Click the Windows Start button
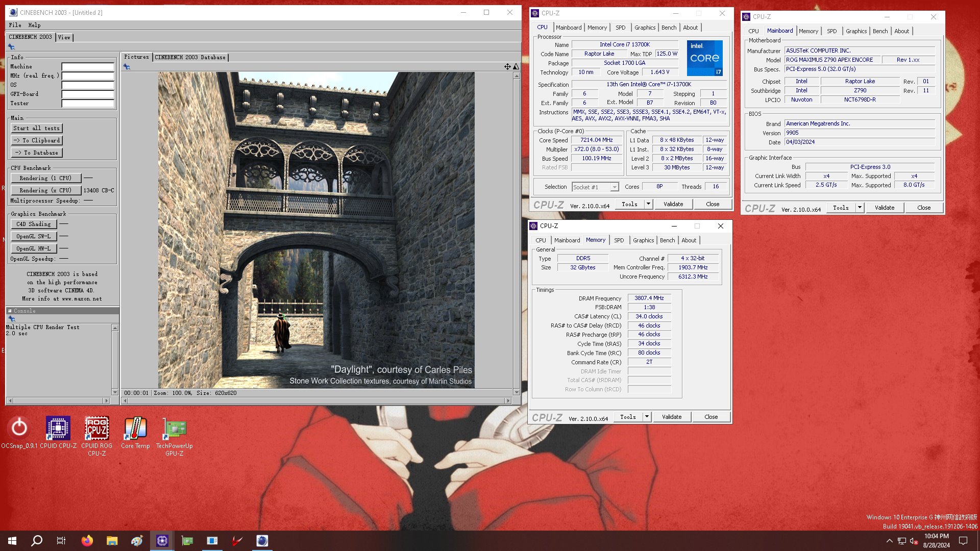The width and height of the screenshot is (980, 551). pyautogui.click(x=12, y=541)
